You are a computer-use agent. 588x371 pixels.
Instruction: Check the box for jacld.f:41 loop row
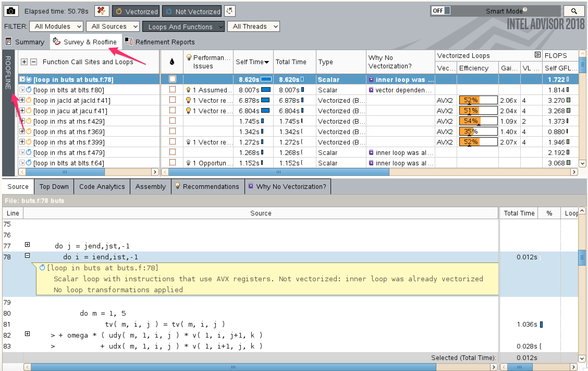coord(173,100)
